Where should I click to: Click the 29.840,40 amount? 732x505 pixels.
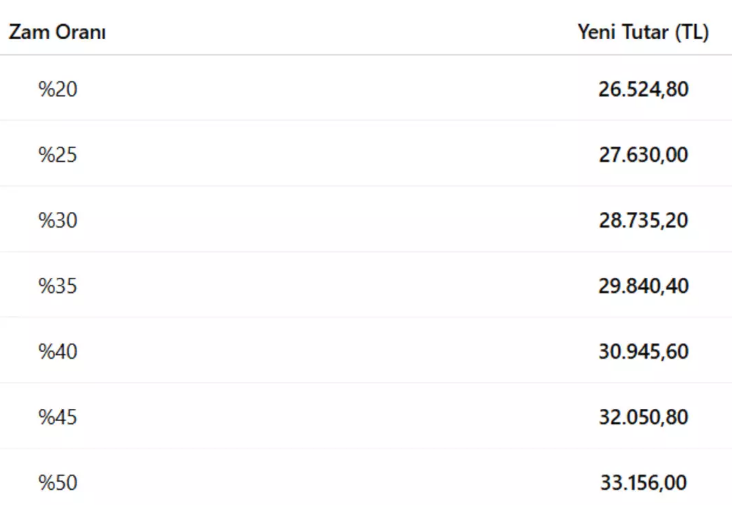click(643, 286)
